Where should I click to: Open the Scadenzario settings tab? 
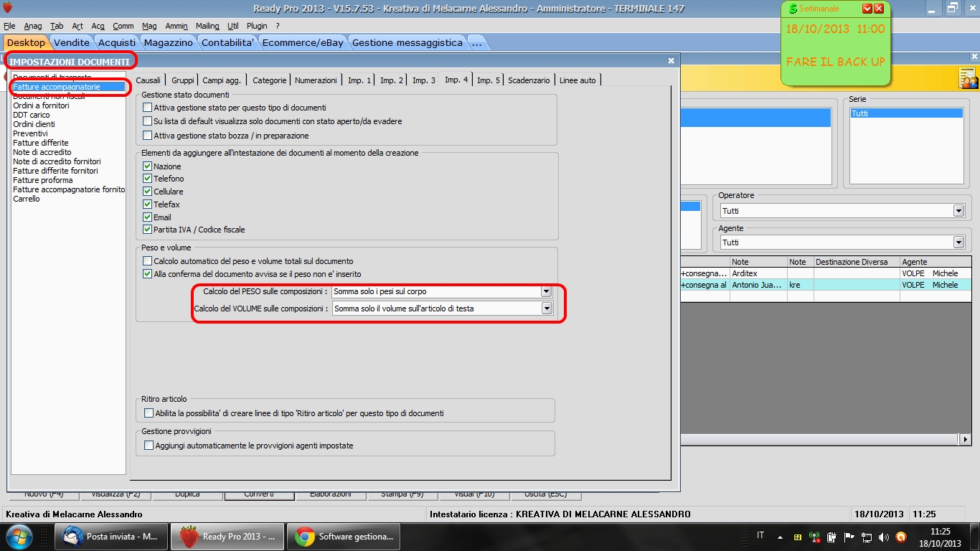pyautogui.click(x=529, y=80)
